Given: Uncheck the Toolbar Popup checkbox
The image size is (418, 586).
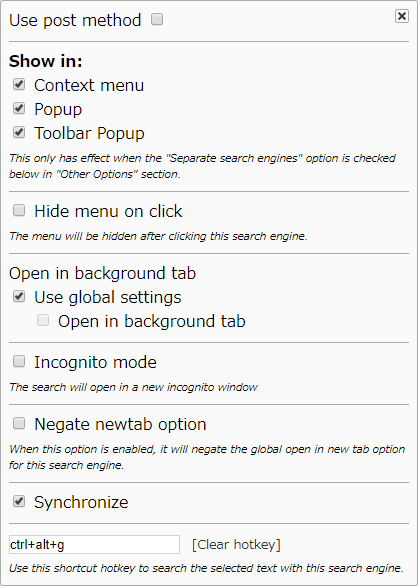Looking at the screenshot, I should pyautogui.click(x=19, y=132).
